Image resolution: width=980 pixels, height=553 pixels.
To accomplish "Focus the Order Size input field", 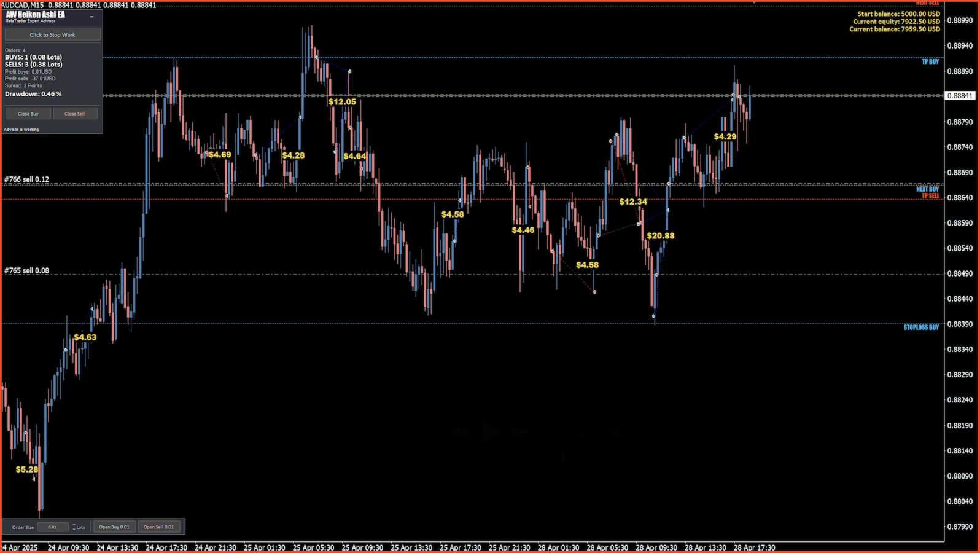I will (x=53, y=527).
